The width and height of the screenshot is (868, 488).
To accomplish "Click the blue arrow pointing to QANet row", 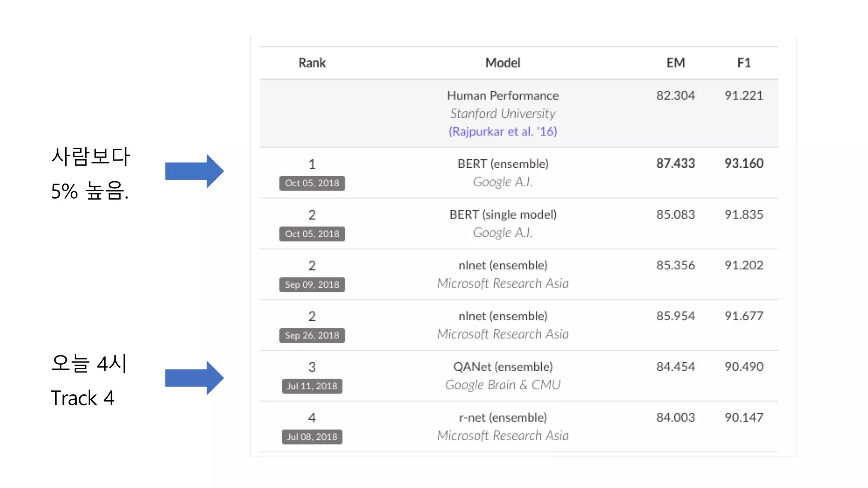I will point(194,378).
